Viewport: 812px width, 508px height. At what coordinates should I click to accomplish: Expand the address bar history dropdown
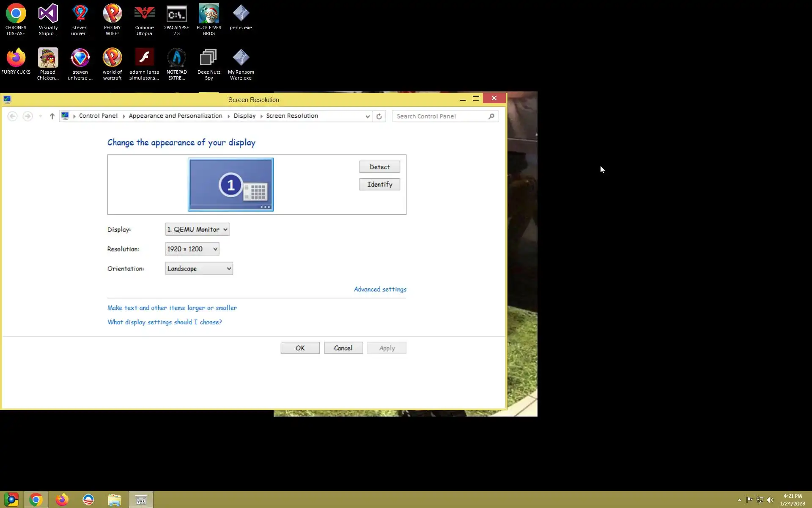coord(367,116)
